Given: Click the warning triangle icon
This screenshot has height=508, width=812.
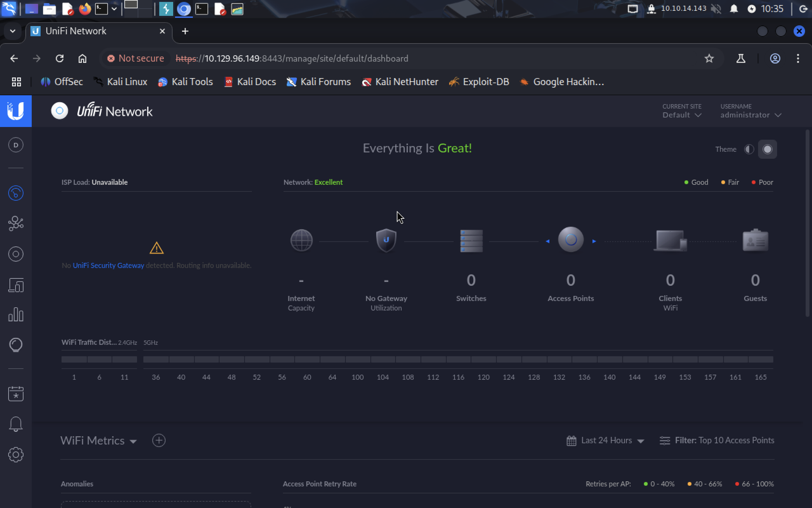Looking at the screenshot, I should [x=156, y=248].
